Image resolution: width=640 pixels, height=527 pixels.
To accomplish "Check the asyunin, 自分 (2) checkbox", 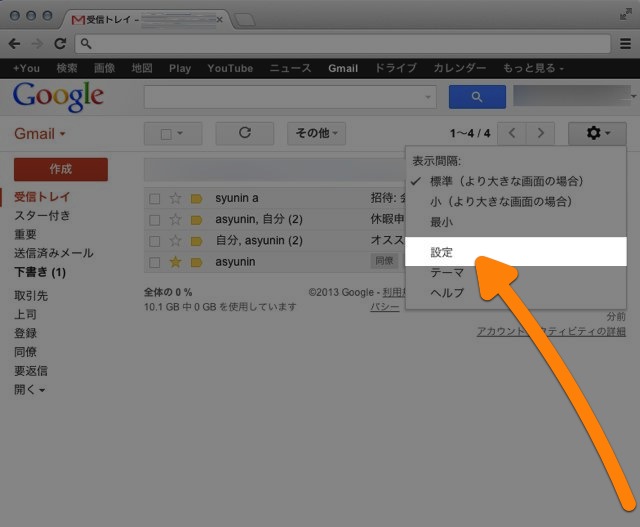I will 154,220.
